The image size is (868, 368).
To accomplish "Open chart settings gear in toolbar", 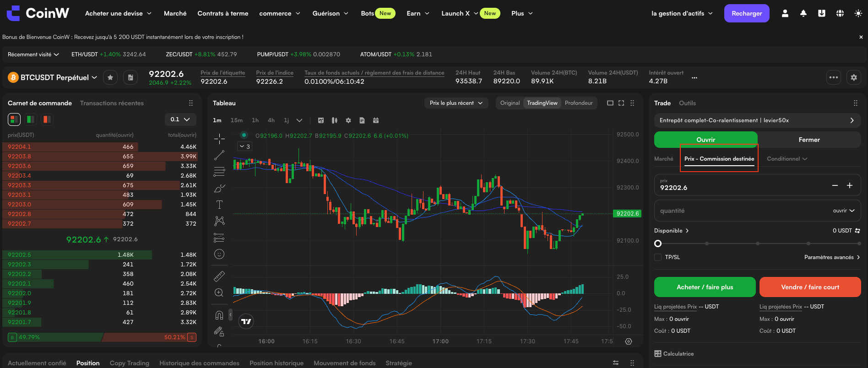I will click(348, 120).
